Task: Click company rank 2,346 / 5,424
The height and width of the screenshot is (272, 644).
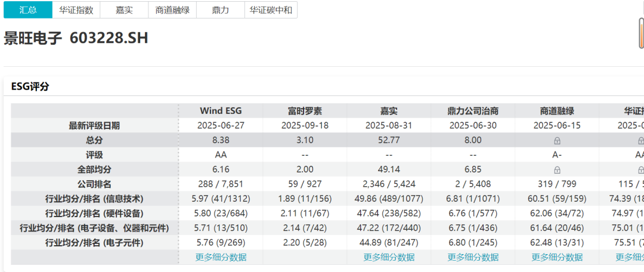Action: pyautogui.click(x=389, y=184)
